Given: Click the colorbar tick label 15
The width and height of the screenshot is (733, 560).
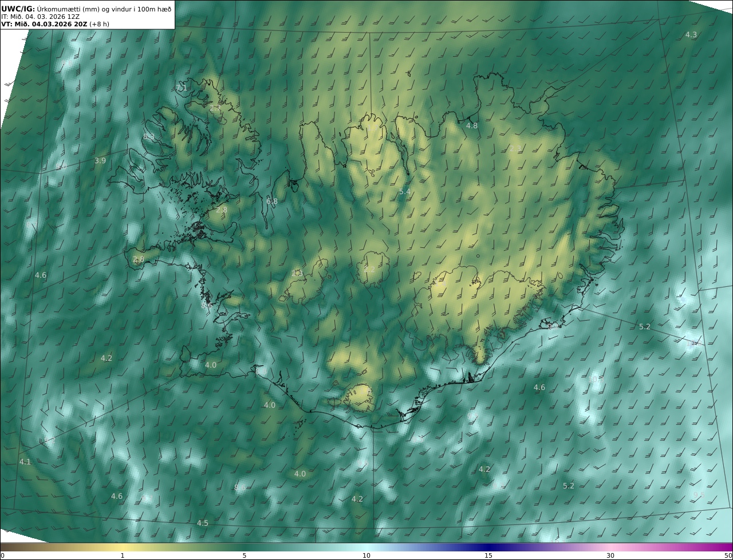Looking at the screenshot, I should click(x=488, y=555).
